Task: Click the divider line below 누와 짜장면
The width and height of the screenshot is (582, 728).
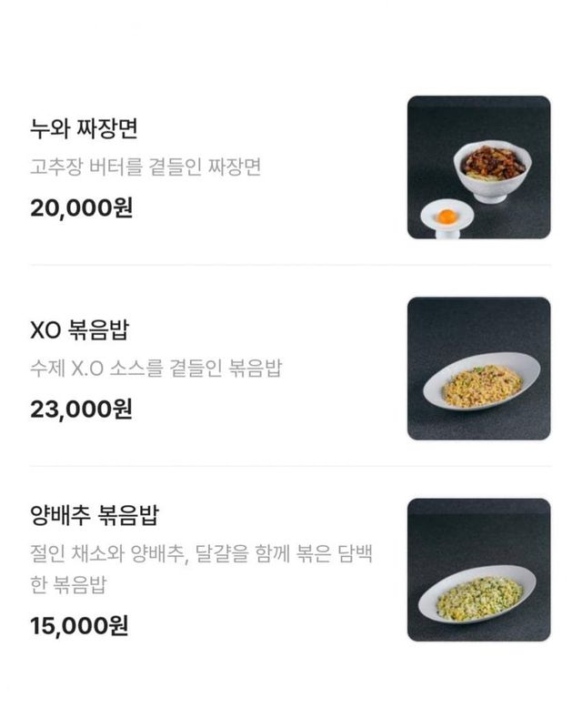Action: 290,265
